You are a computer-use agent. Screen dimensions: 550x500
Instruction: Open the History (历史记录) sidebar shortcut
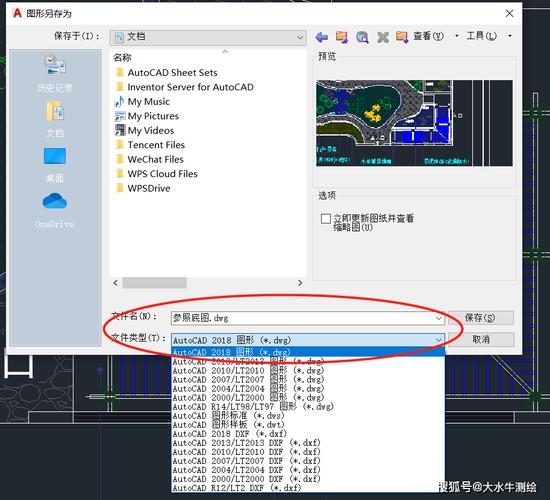[x=55, y=74]
